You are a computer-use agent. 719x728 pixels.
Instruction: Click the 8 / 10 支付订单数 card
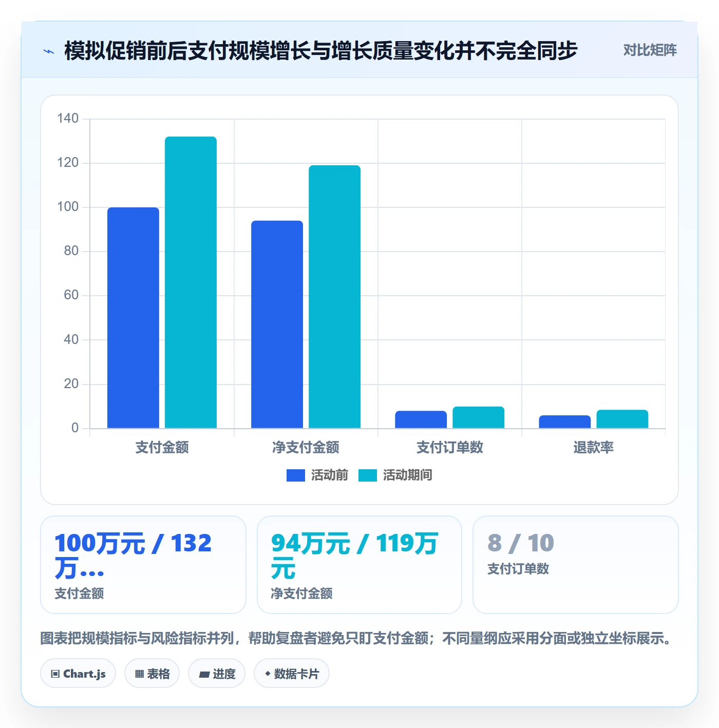point(576,565)
